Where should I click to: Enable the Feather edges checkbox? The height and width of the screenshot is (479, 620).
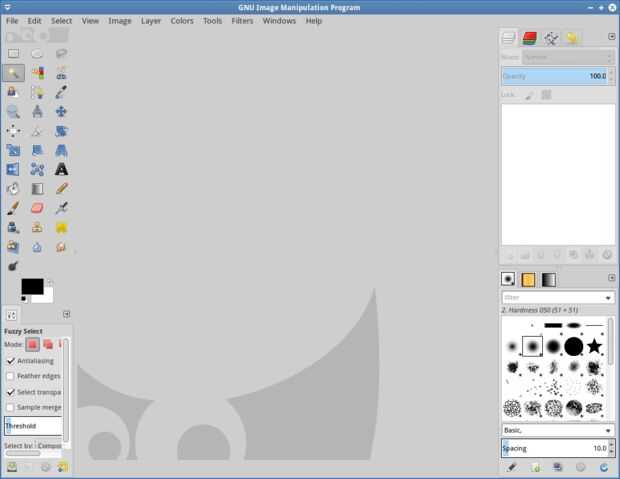click(x=11, y=376)
